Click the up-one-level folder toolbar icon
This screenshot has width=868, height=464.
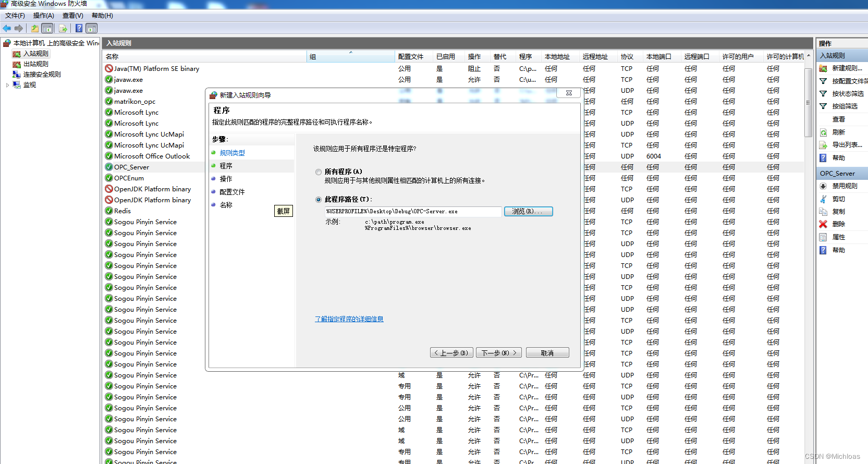(x=34, y=28)
